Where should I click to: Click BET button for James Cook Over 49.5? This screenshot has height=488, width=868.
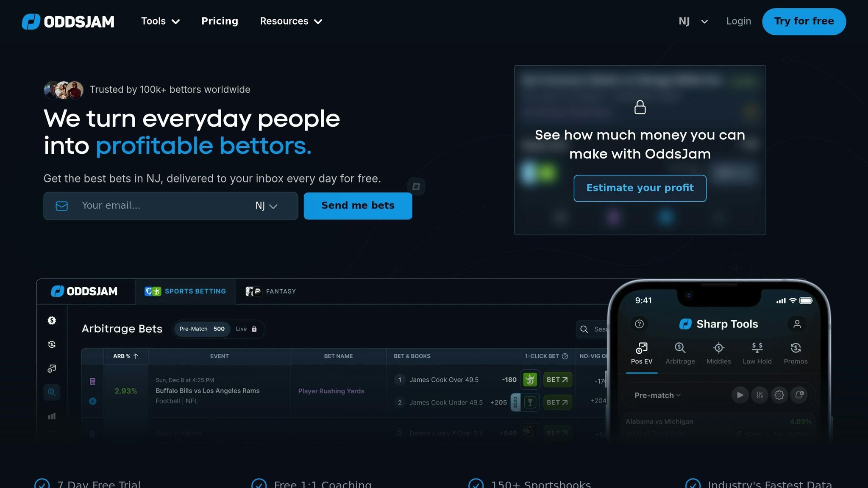coord(557,380)
